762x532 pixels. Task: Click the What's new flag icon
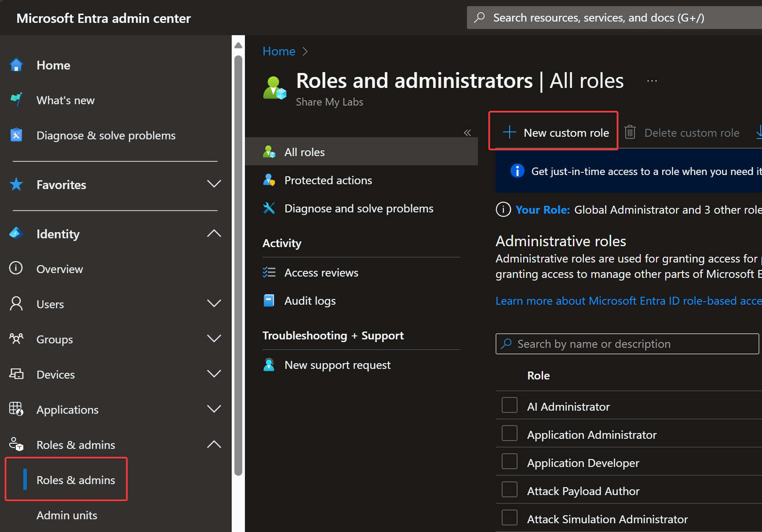click(x=16, y=100)
